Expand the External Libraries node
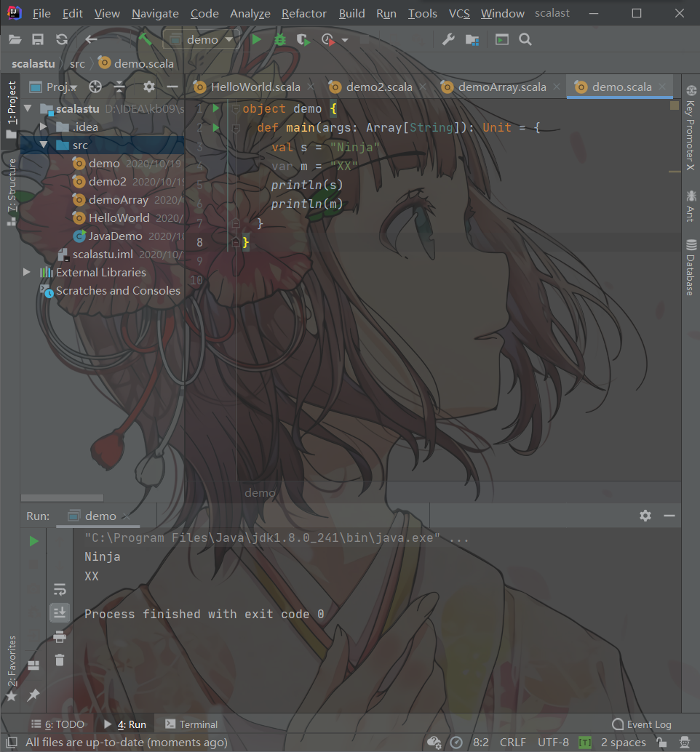 27,272
